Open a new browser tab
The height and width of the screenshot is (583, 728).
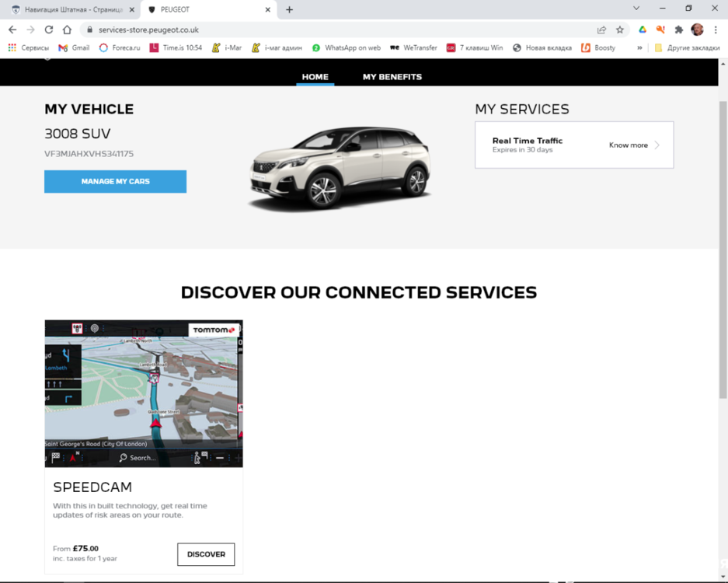point(289,10)
